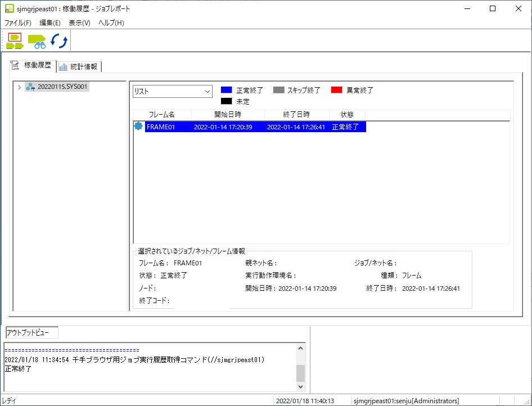
Task: Click the output view scrollbar thumb
Action: (301, 373)
